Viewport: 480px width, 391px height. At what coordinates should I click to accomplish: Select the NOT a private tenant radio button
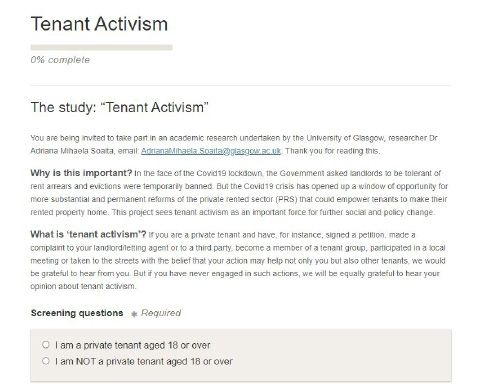[46, 361]
